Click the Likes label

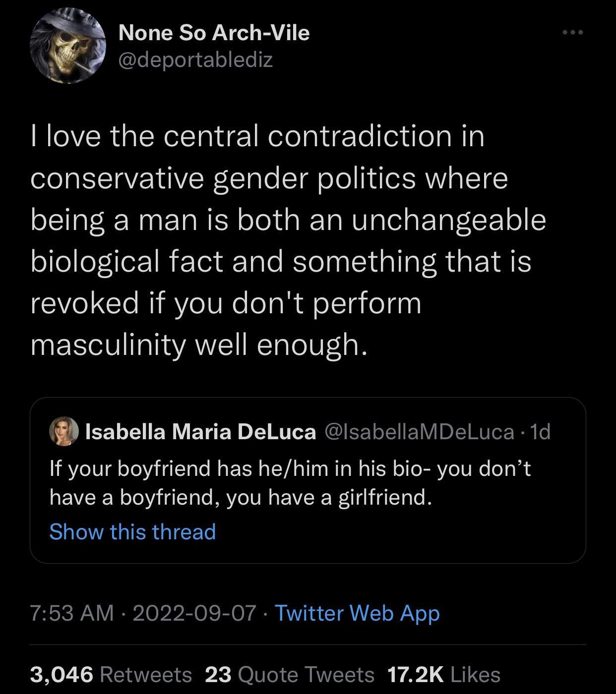(x=476, y=674)
